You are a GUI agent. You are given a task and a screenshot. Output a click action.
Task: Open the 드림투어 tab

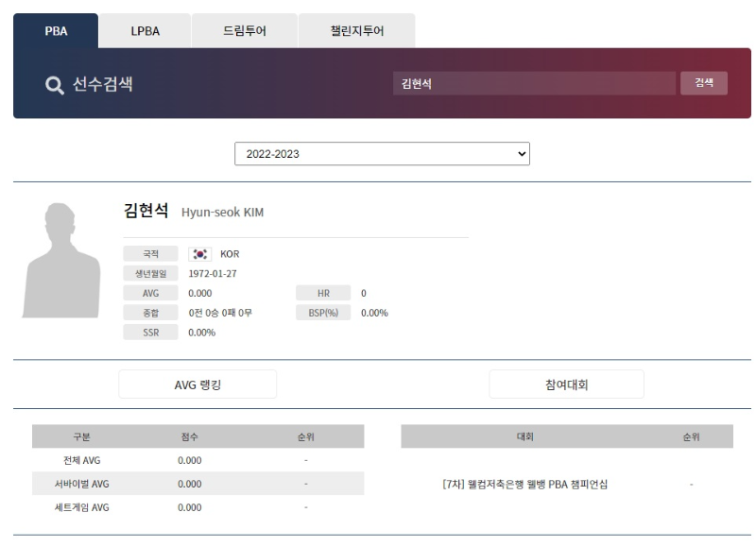pyautogui.click(x=244, y=30)
